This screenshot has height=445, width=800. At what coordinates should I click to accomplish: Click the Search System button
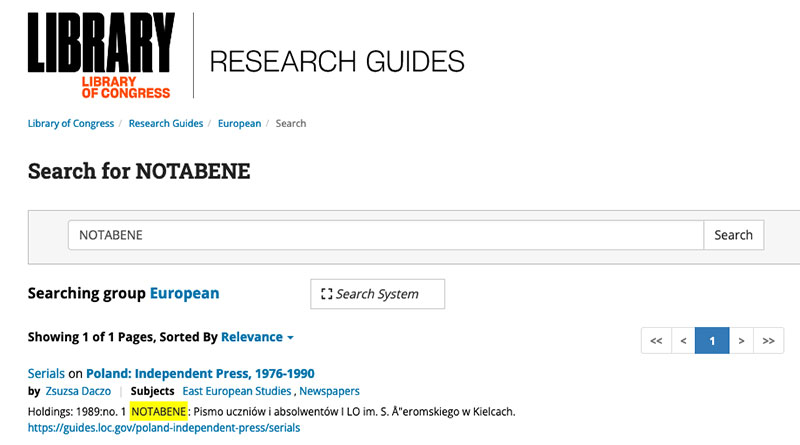(377, 294)
